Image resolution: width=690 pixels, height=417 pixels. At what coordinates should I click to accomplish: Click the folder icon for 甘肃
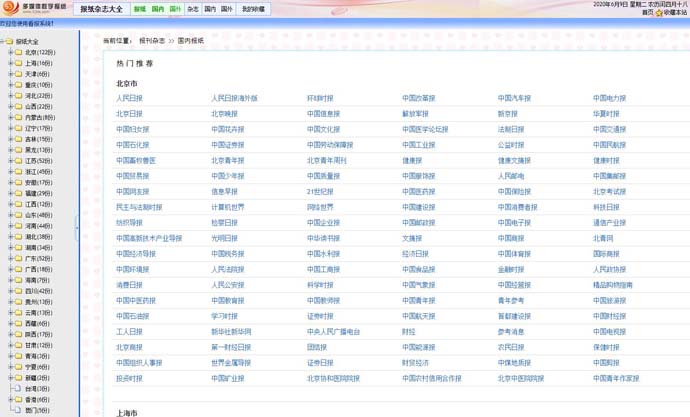pyautogui.click(x=18, y=345)
